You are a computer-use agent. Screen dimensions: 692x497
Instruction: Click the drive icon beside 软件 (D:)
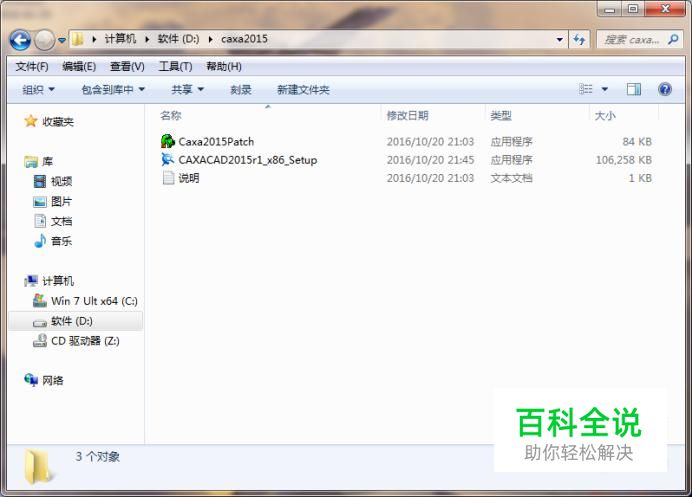click(40, 323)
